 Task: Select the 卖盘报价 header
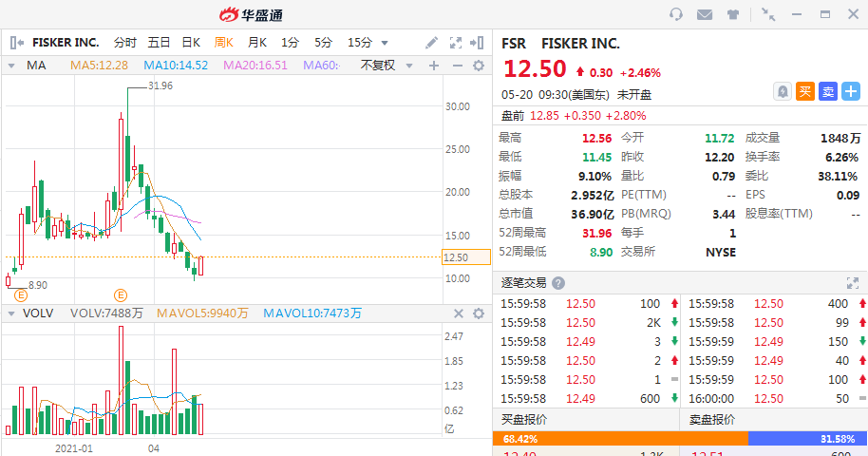click(x=712, y=420)
